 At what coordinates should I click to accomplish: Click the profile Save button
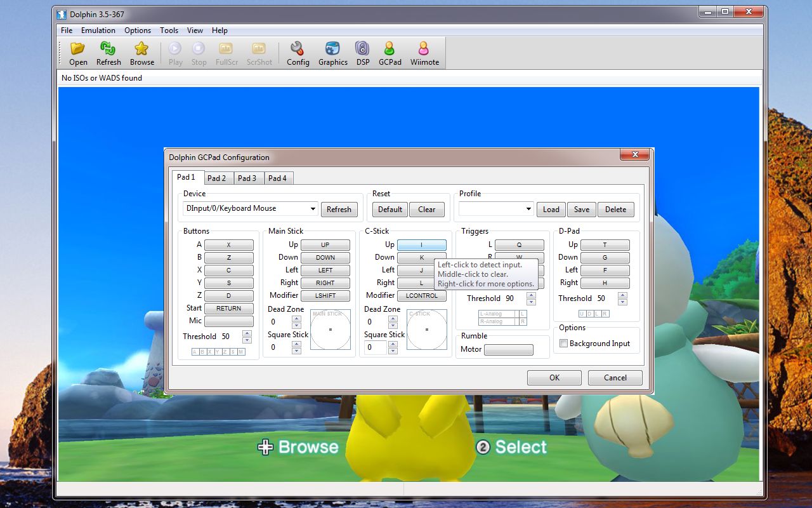pos(582,210)
